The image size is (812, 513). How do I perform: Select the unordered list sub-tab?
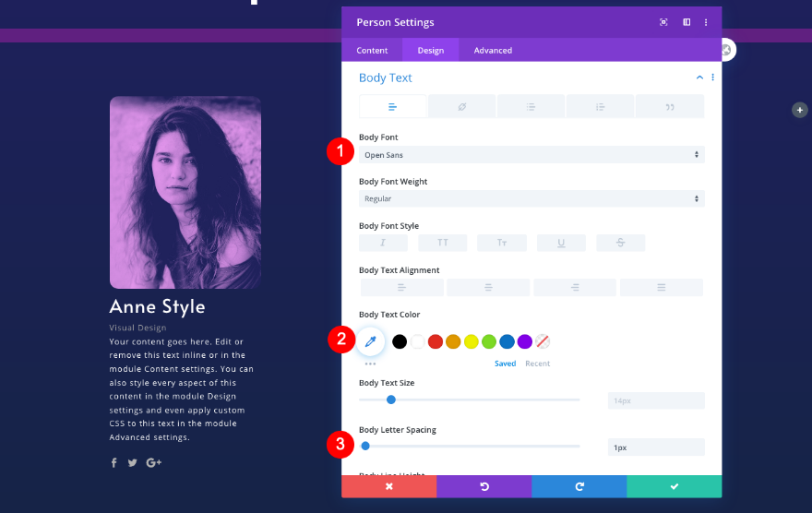[x=531, y=107]
